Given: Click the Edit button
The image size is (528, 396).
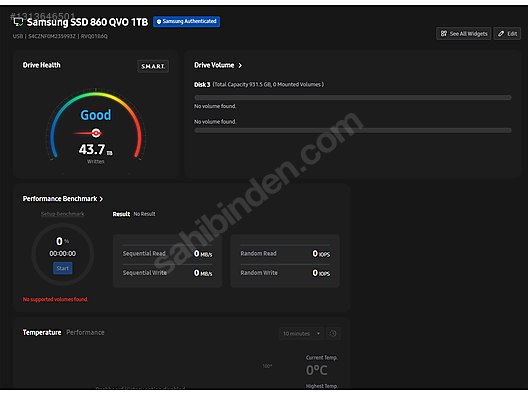Looking at the screenshot, I should point(507,34).
